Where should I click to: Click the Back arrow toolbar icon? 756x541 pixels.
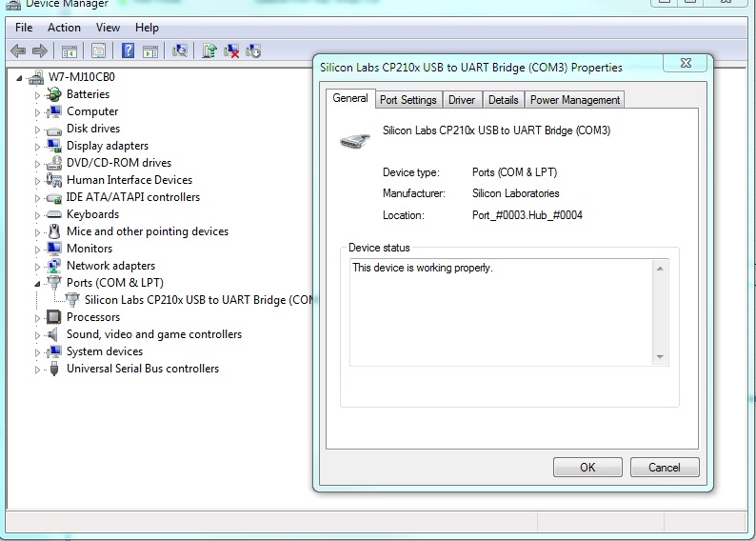(18, 50)
